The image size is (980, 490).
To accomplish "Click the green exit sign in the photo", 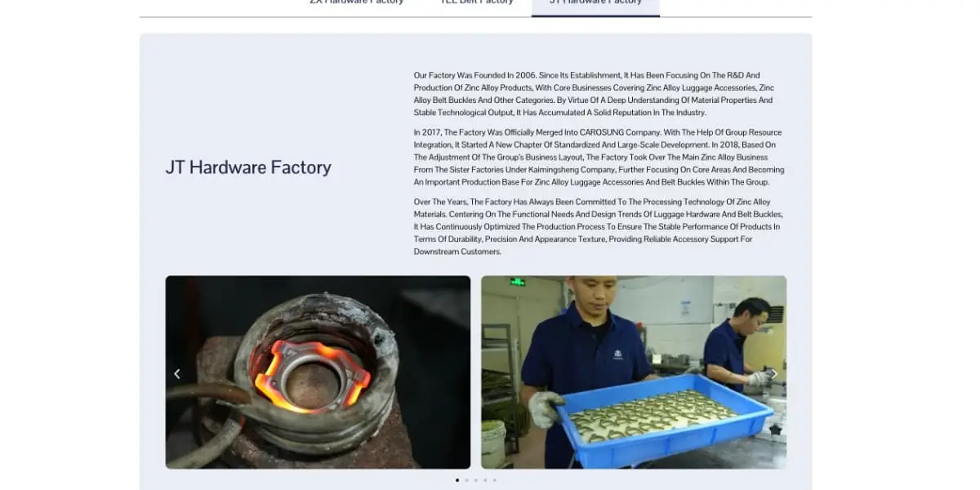I will pos(518,283).
